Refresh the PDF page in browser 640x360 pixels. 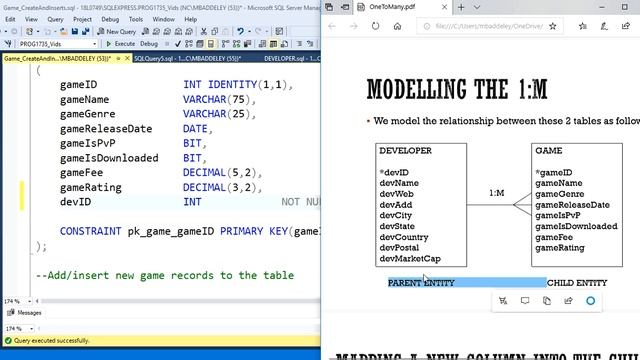pyautogui.click(x=375, y=26)
